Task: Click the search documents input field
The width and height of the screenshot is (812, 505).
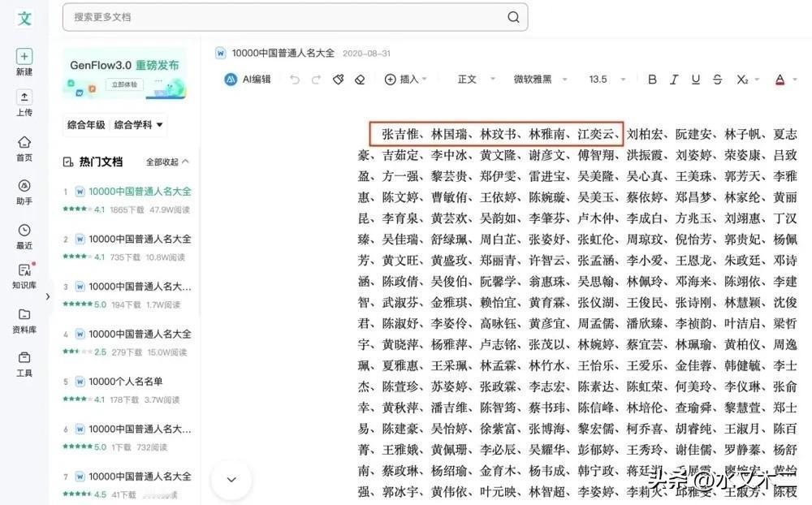Action: tap(292, 17)
